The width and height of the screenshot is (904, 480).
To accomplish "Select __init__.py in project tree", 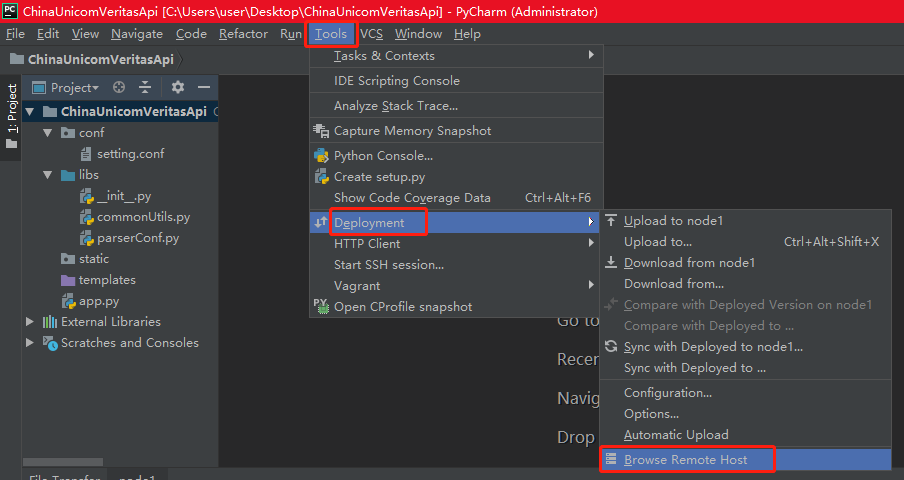I will (x=124, y=196).
